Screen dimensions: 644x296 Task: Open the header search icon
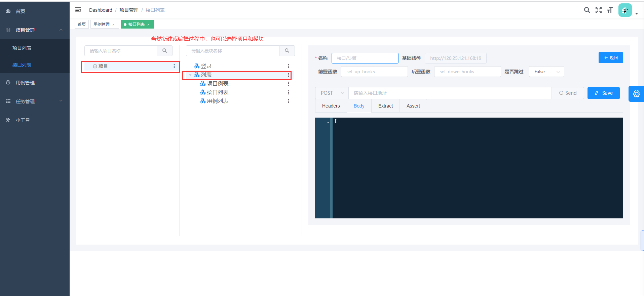click(587, 10)
